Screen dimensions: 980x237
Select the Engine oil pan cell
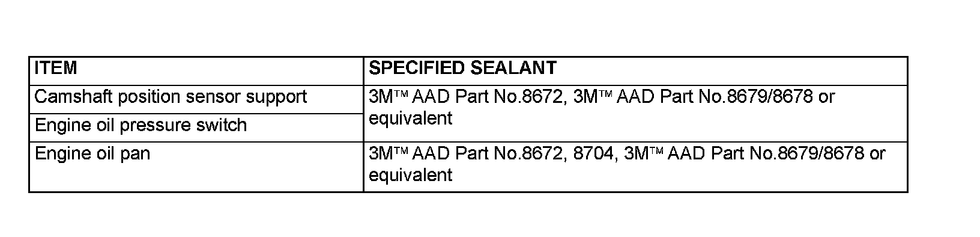196,167
